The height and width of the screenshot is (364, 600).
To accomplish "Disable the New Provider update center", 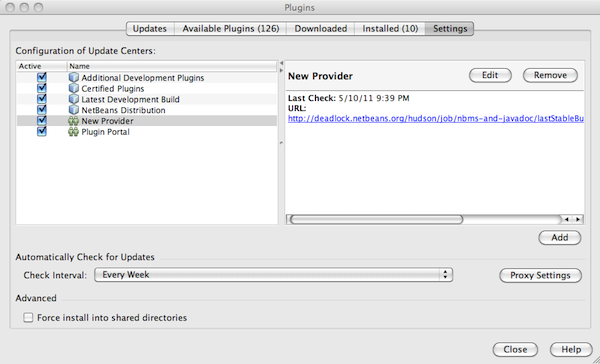I will pos(42,121).
